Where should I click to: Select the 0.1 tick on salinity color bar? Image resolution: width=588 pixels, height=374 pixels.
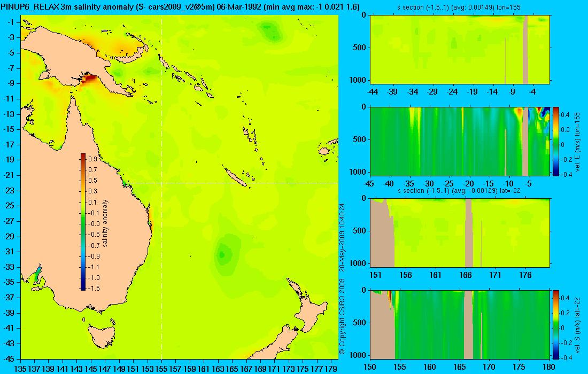point(92,202)
